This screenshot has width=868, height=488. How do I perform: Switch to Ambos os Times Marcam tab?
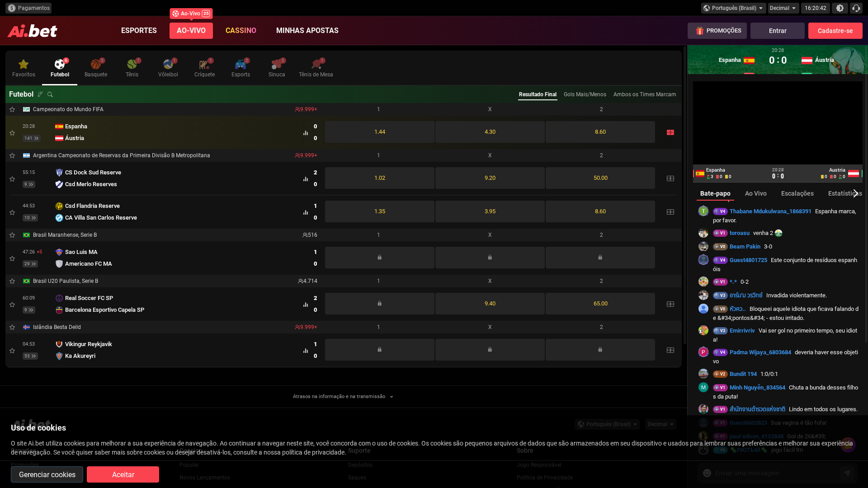click(645, 94)
